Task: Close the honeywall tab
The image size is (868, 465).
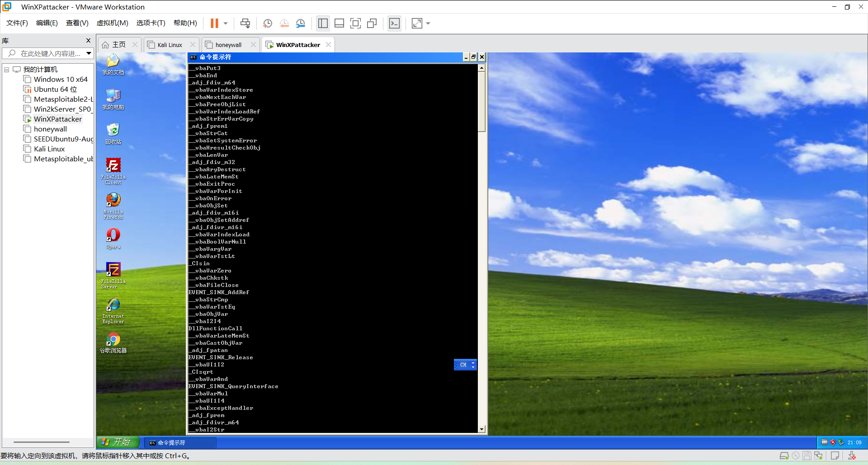Action: (253, 45)
